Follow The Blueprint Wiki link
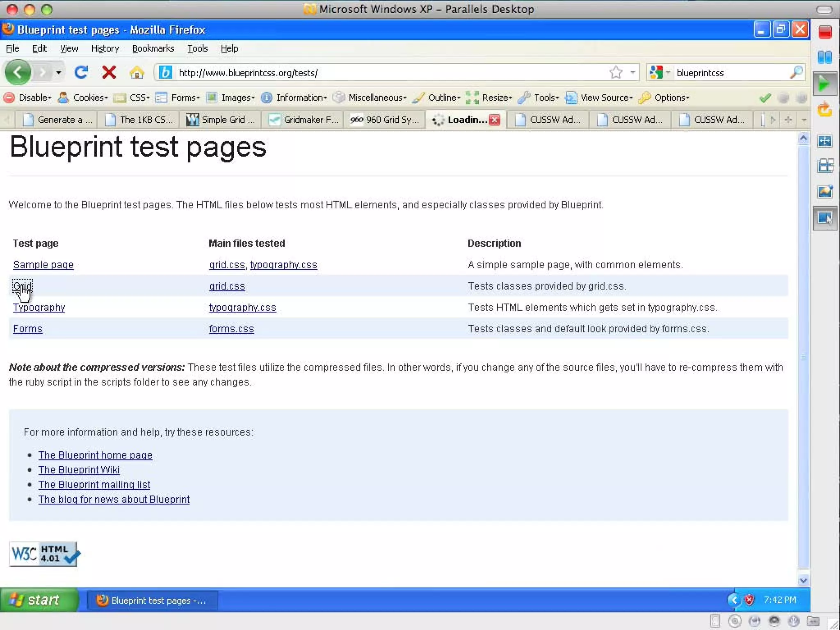The height and width of the screenshot is (630, 840). pyautogui.click(x=79, y=470)
